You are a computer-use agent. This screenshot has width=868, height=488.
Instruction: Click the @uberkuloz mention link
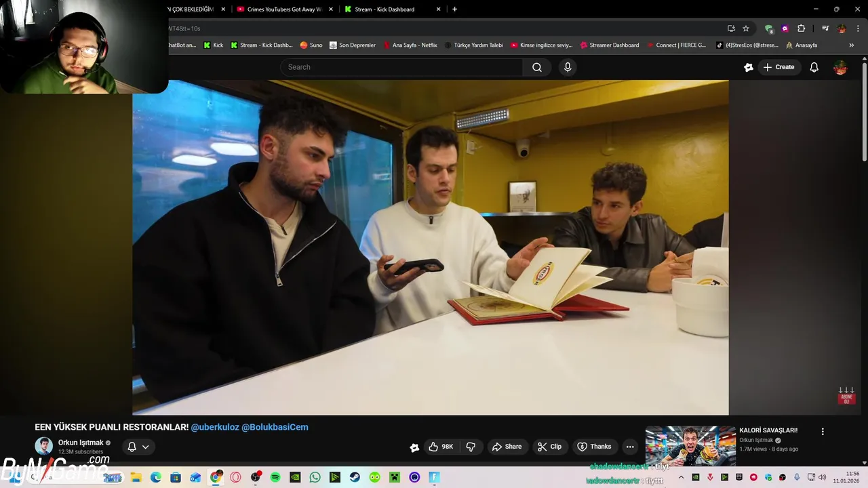click(x=215, y=427)
